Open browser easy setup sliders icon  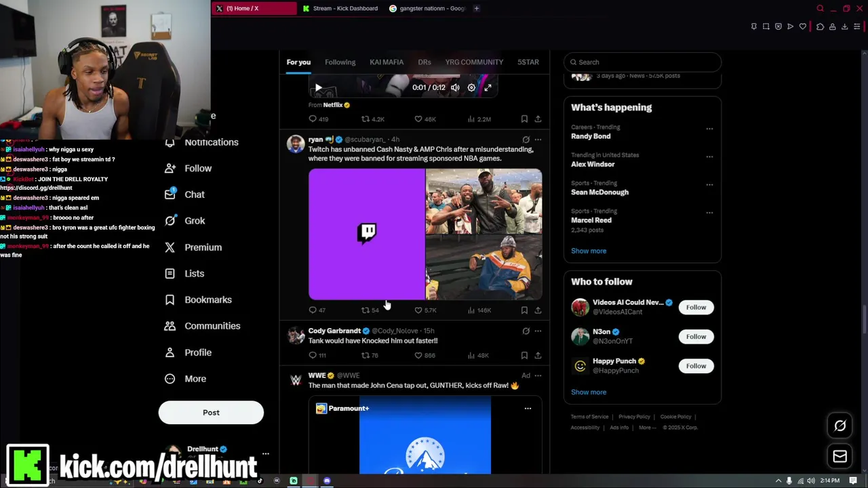click(857, 26)
